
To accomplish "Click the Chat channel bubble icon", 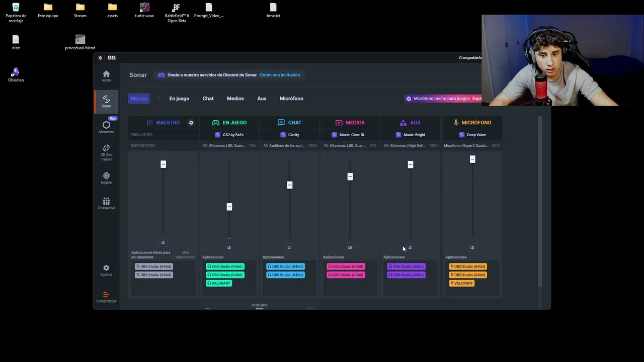I will [281, 123].
